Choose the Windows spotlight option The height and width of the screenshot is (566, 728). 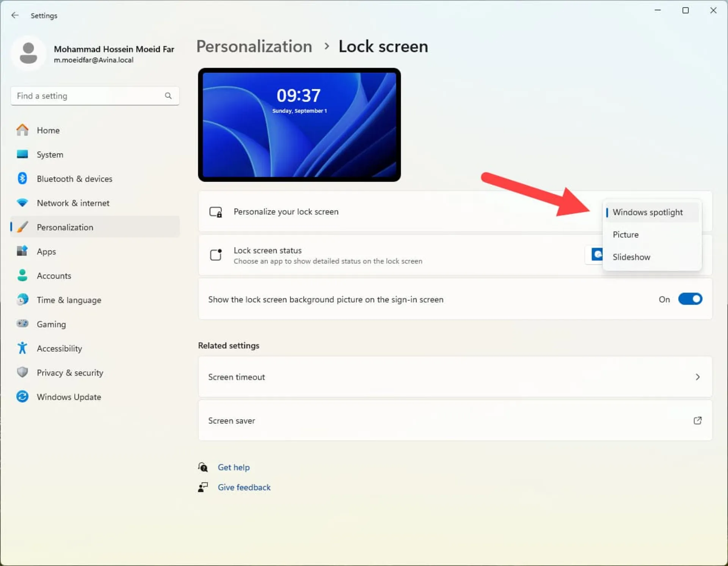(648, 212)
